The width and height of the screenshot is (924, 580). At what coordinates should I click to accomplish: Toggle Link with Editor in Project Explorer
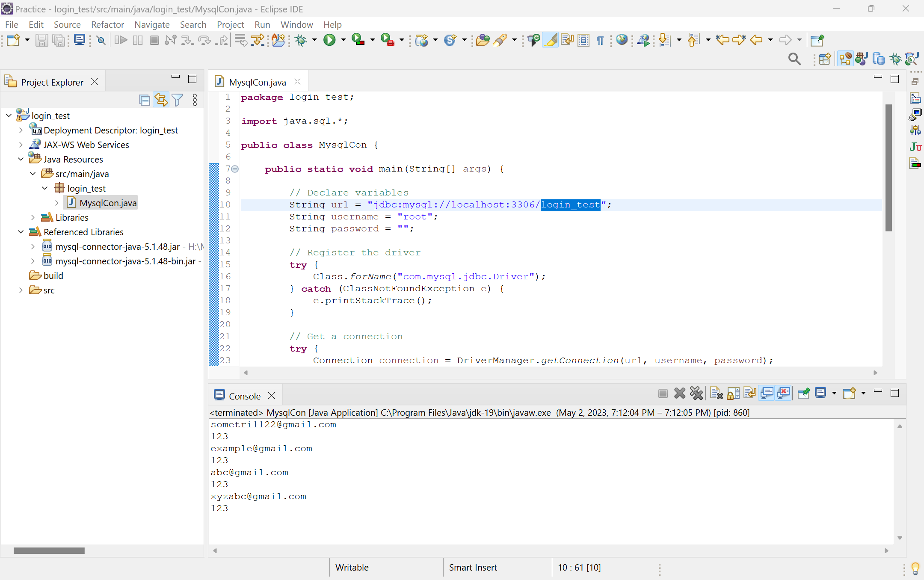coord(161,100)
